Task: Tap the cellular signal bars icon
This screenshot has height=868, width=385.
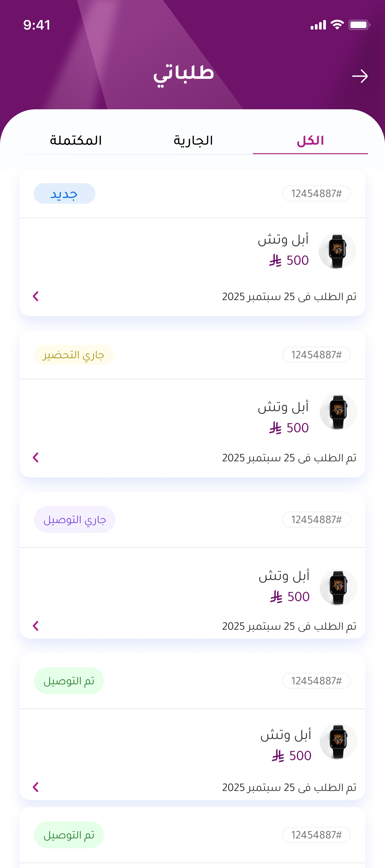Action: pos(318,25)
